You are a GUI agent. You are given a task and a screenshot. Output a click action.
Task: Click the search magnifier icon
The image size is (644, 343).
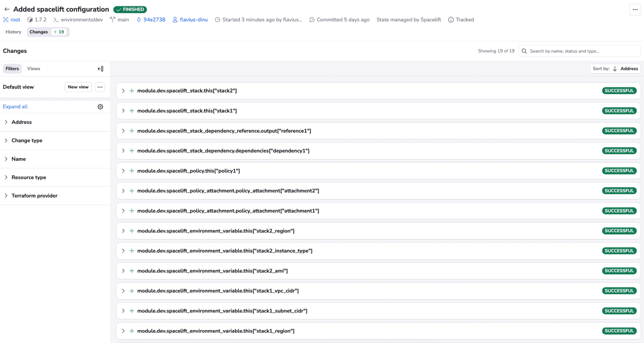[x=524, y=51]
